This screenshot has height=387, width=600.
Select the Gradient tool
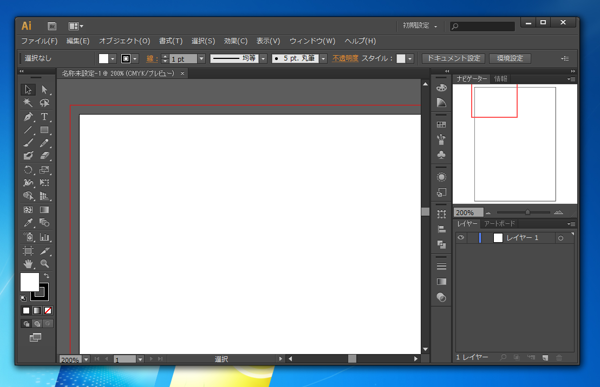44,210
